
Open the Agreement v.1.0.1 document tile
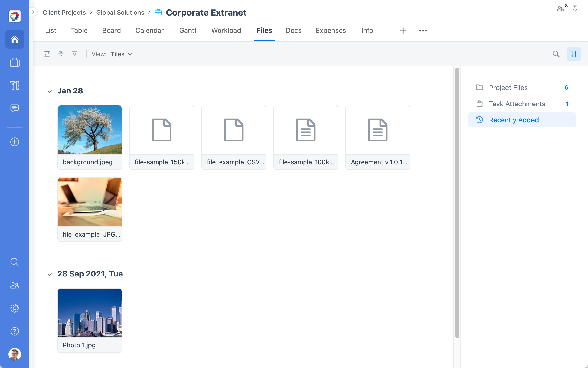coord(378,137)
